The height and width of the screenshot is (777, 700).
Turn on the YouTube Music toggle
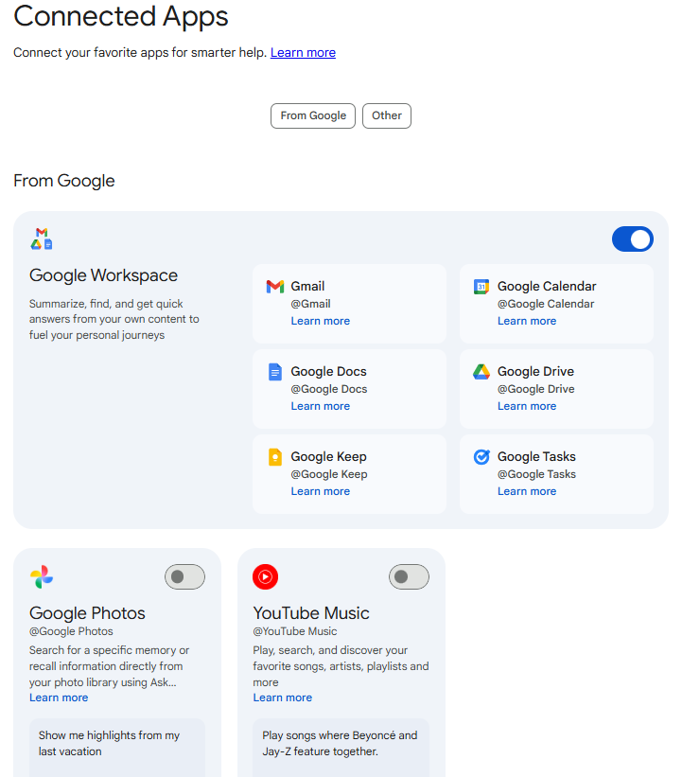point(409,576)
